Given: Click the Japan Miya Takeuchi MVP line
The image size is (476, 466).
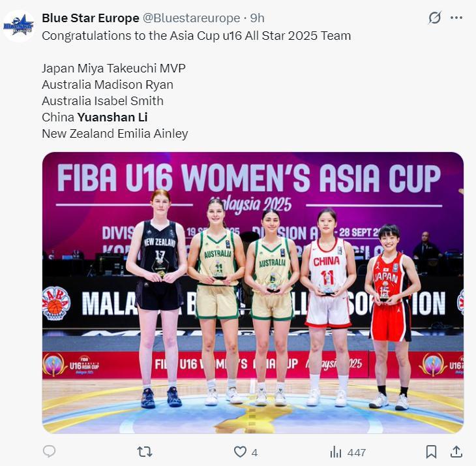Looking at the screenshot, I should coord(113,69).
